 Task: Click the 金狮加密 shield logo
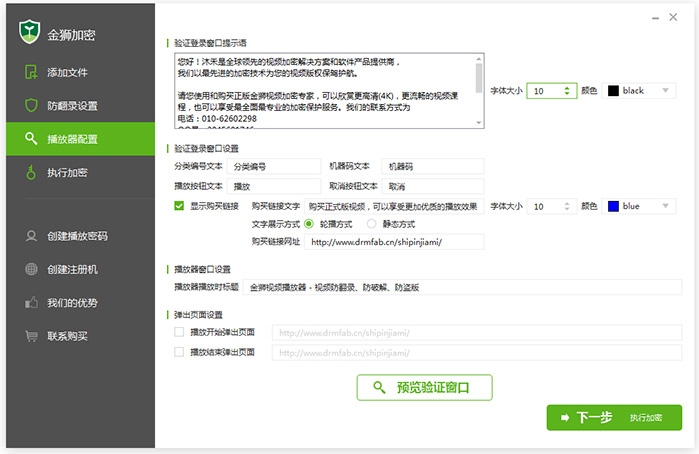pos(30,32)
